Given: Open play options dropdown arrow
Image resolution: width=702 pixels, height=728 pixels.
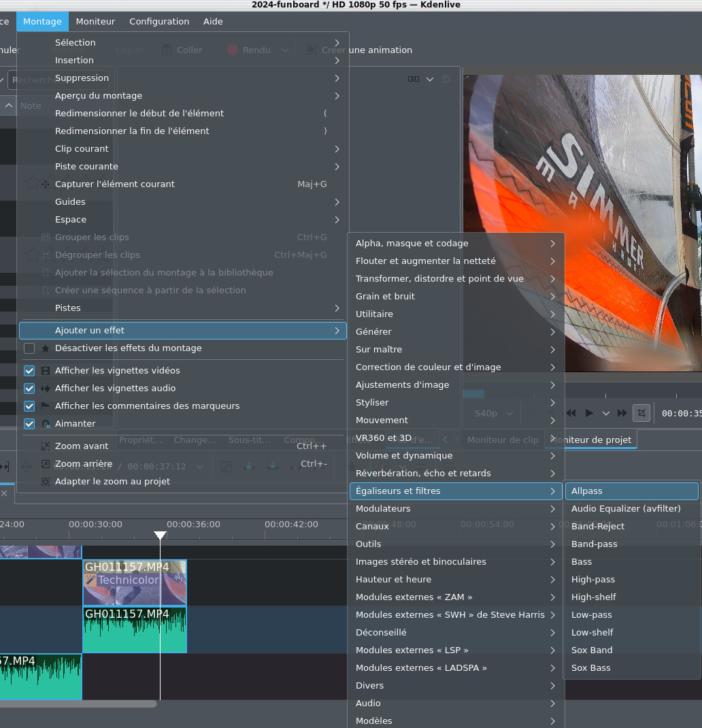Looking at the screenshot, I should [606, 413].
